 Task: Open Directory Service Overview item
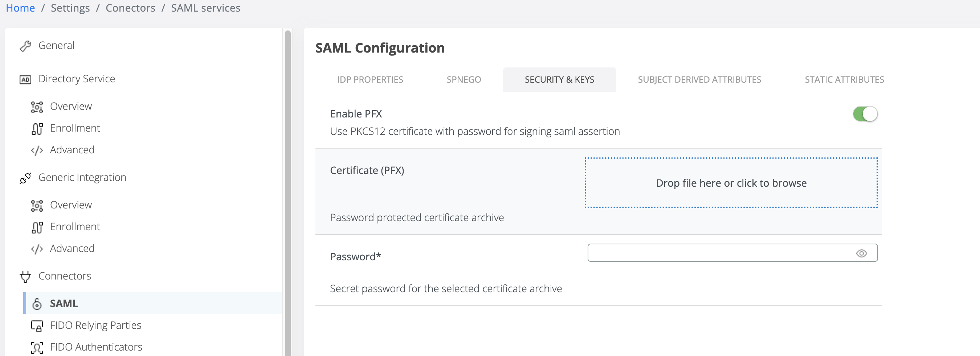coord(71,106)
